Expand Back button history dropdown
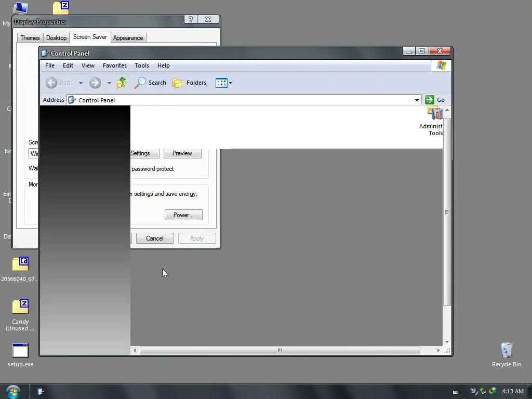Viewport: 532px width, 399px height. pos(81,83)
